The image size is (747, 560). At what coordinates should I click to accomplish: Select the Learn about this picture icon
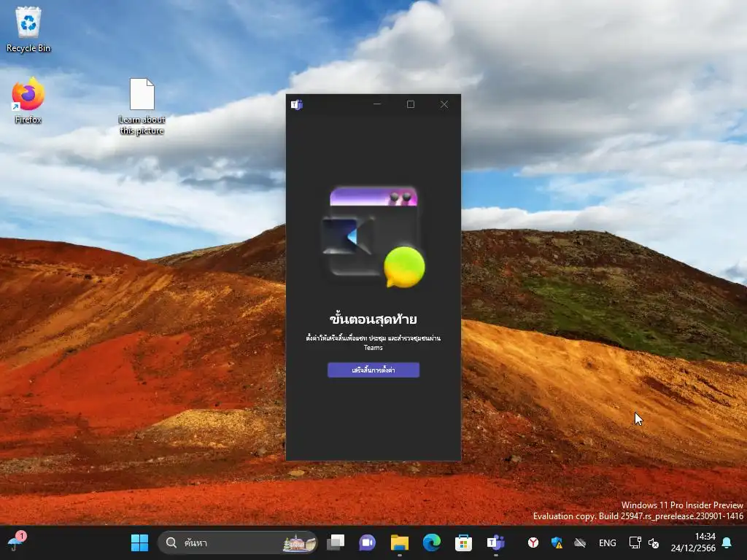click(142, 106)
